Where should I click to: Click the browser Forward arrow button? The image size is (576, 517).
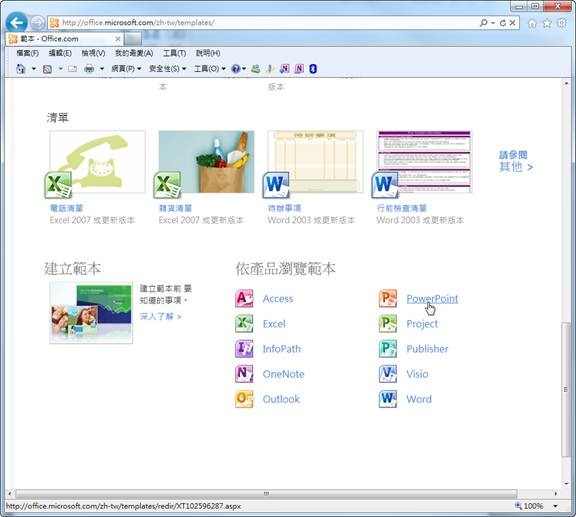click(x=37, y=23)
